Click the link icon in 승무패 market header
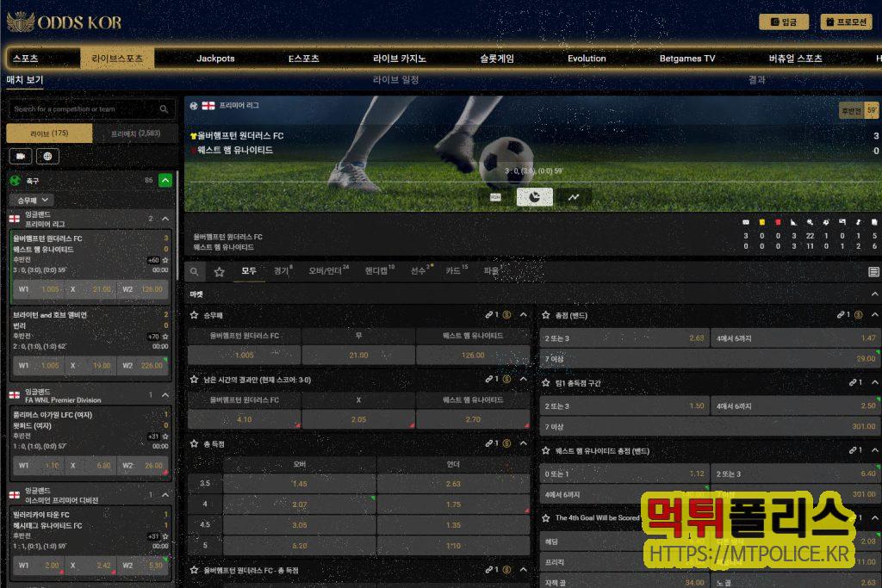The image size is (882, 588). 489,315
